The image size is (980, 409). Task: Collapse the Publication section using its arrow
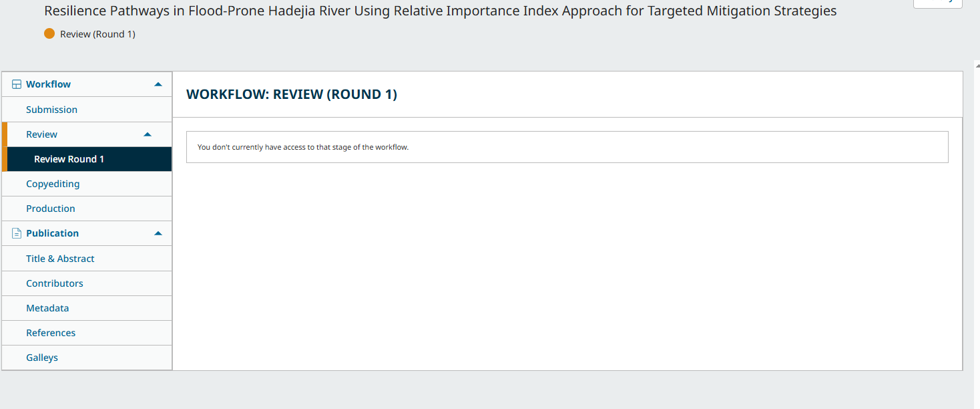(158, 233)
